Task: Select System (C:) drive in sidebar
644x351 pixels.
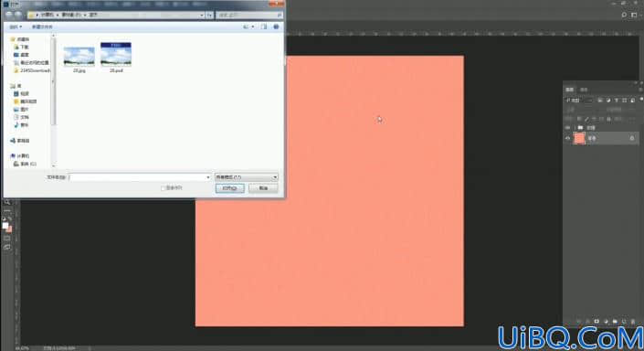Action: tap(25, 164)
